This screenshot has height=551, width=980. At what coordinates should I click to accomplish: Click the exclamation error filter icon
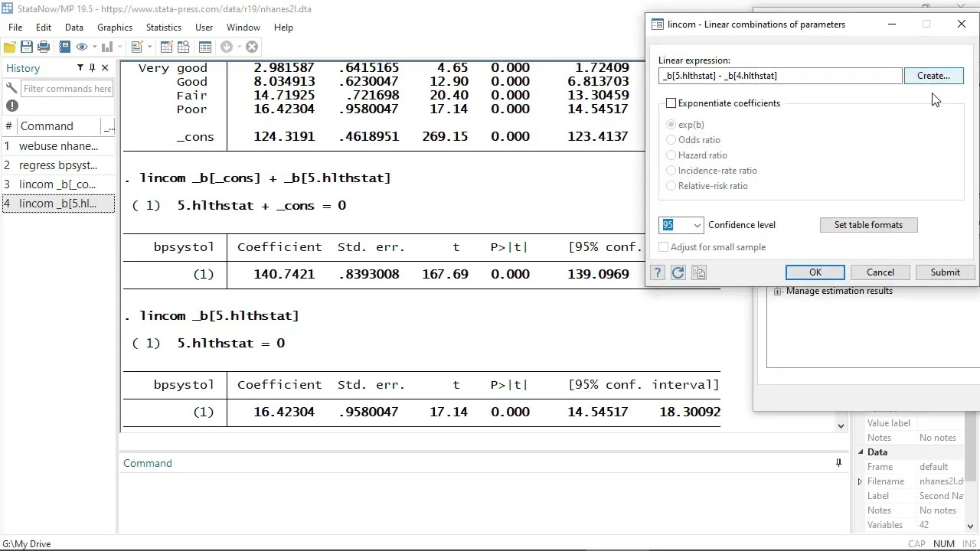(12, 106)
